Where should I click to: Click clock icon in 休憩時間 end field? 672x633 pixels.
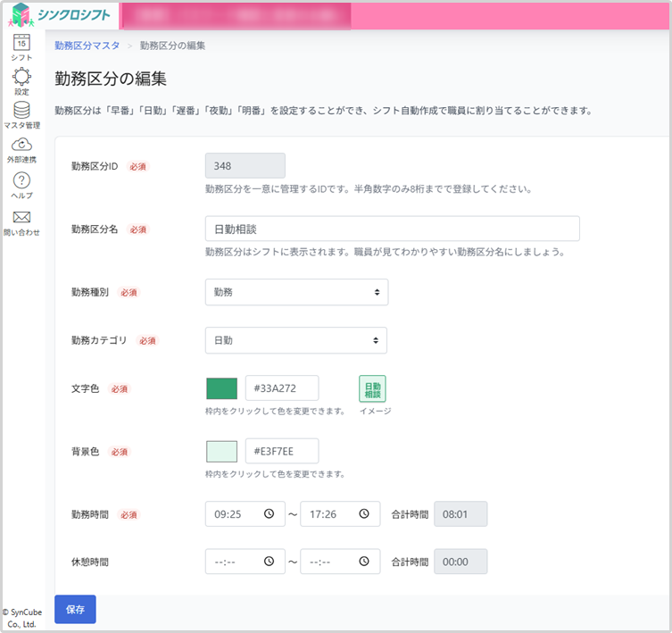[364, 562]
